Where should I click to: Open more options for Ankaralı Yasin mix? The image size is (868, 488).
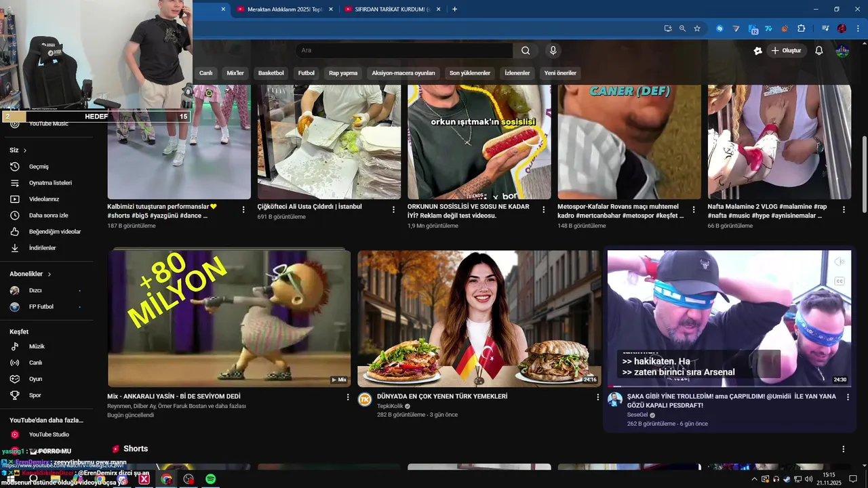[x=348, y=397]
